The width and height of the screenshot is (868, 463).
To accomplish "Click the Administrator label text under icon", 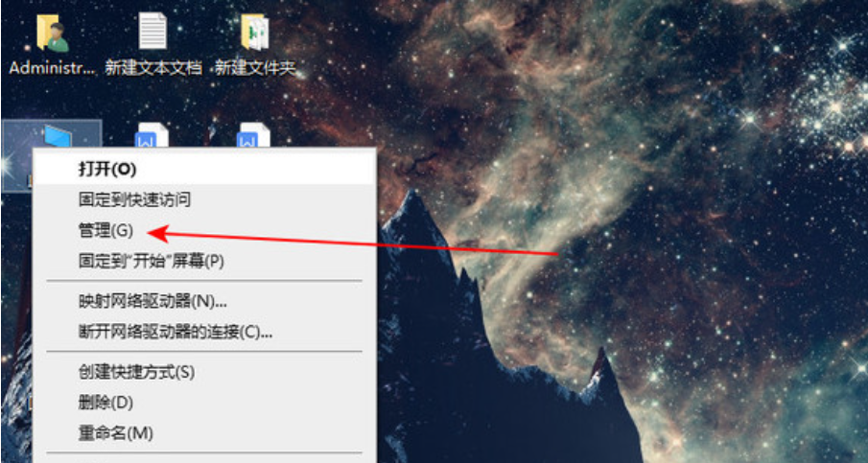I will [x=52, y=67].
